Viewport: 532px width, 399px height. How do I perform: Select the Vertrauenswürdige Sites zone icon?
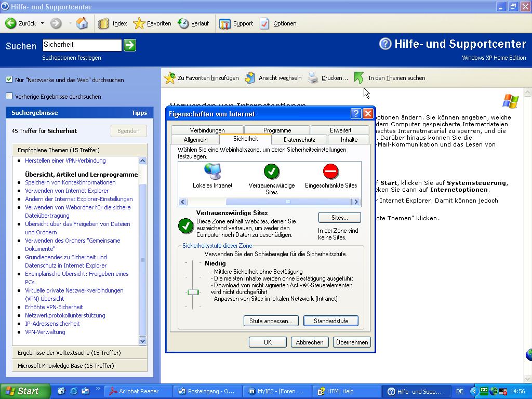click(271, 171)
